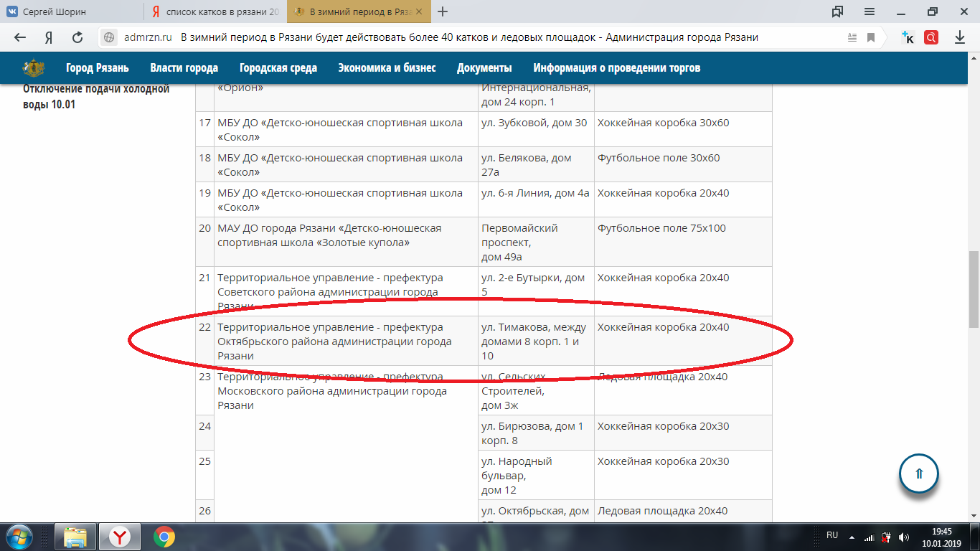980x551 pixels.
Task: Bookmark this page from address bar
Action: (x=871, y=37)
